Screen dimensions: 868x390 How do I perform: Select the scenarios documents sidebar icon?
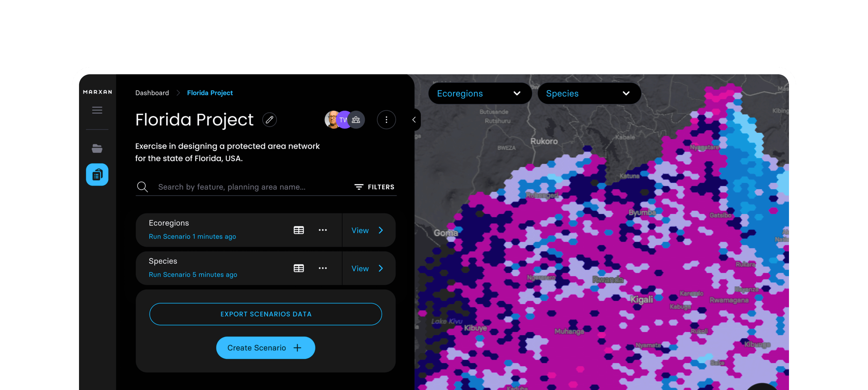click(x=97, y=175)
